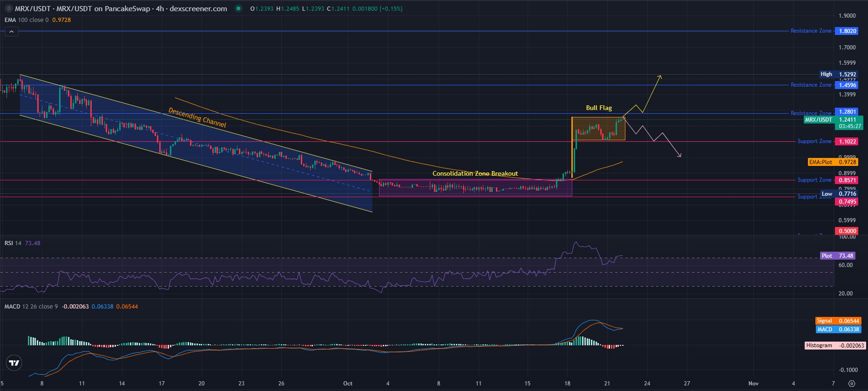The width and height of the screenshot is (868, 391).
Task: Click the MRX/USDT symbol title
Action: (x=121, y=8)
